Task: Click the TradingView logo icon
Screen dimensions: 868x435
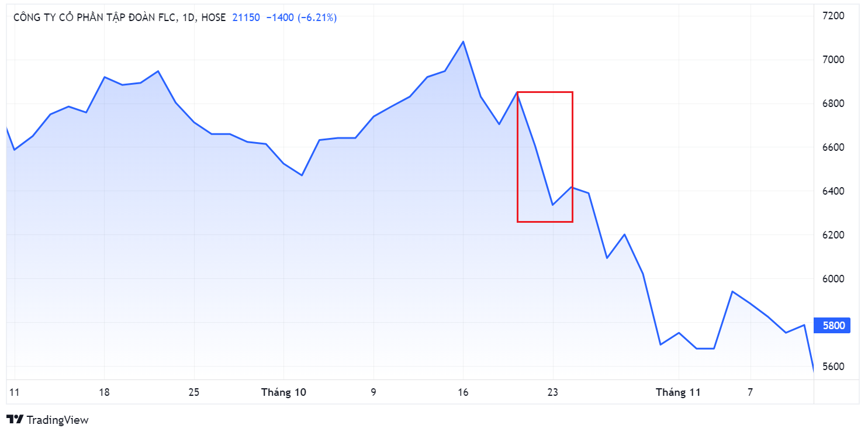Action: click(x=15, y=420)
